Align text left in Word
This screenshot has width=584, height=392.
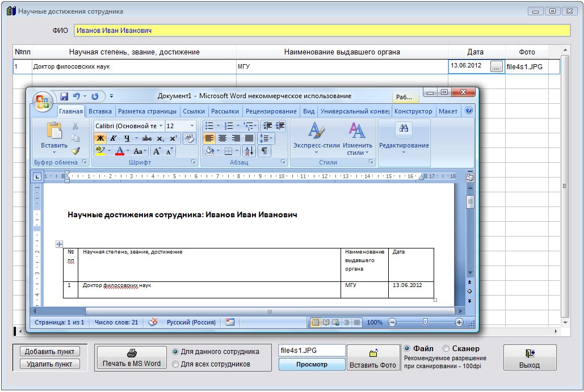pos(209,138)
